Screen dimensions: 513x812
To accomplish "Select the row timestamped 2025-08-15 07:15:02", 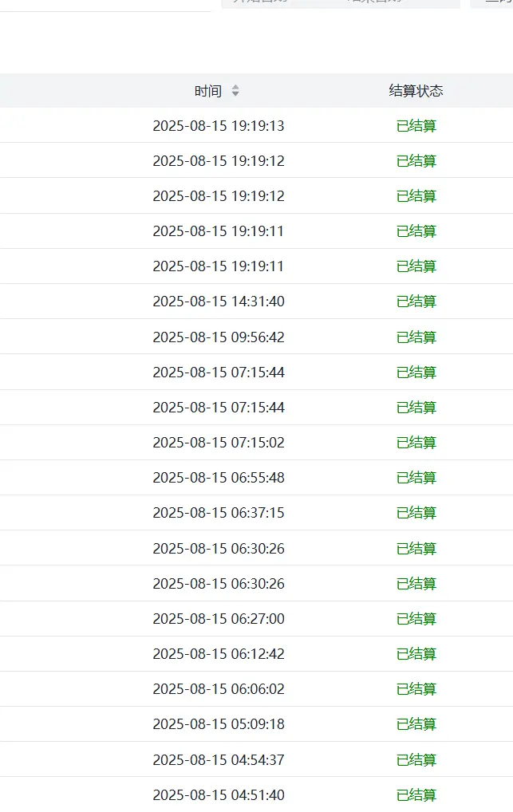I will [257, 443].
